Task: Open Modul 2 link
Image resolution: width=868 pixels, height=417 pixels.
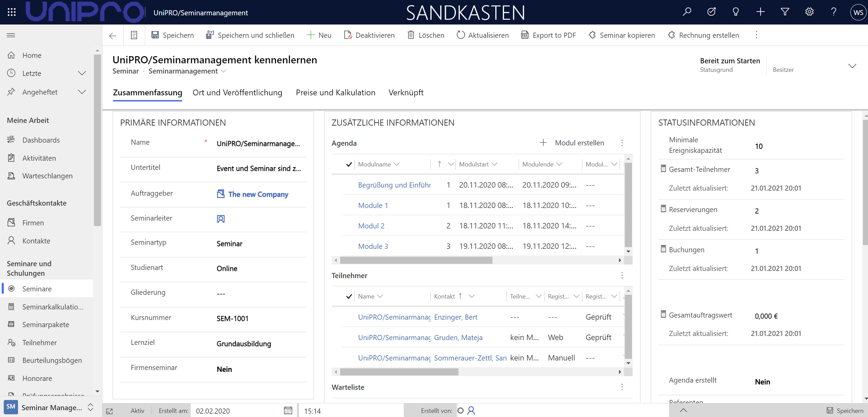Action: coord(371,226)
